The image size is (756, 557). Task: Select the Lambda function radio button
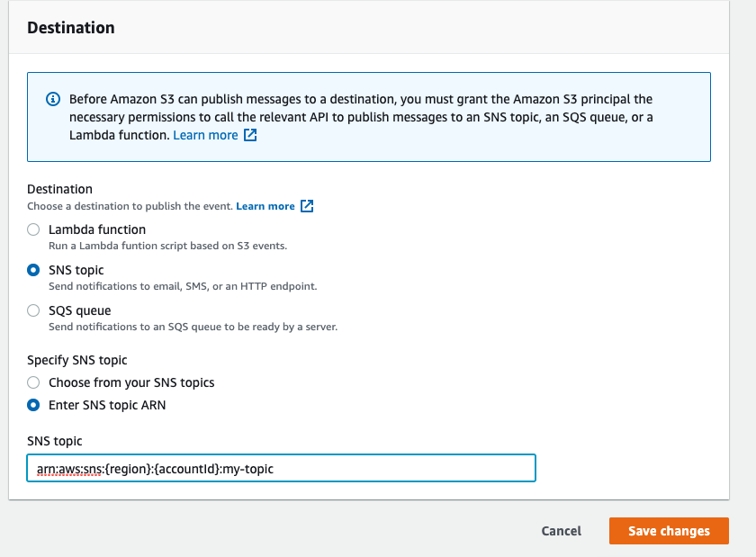33,229
